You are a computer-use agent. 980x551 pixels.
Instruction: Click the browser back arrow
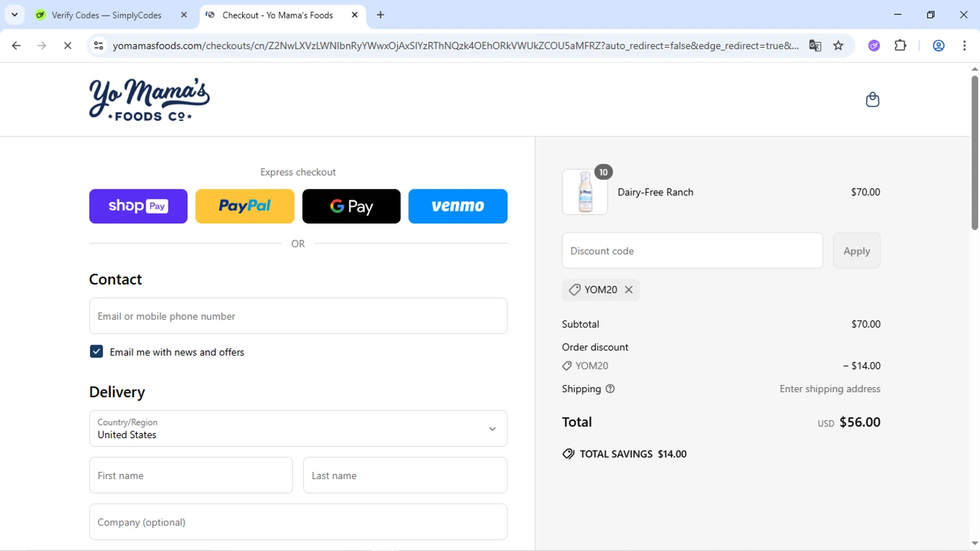[x=16, y=46]
